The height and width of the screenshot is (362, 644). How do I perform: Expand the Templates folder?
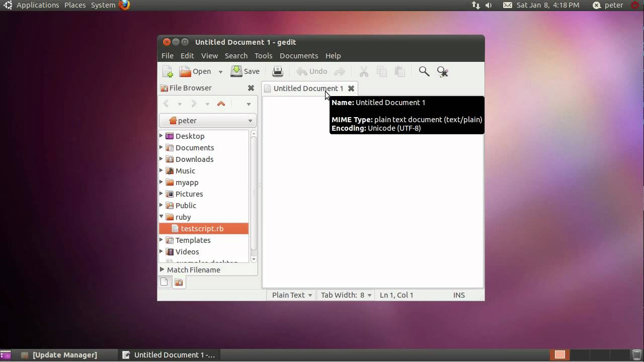tap(162, 240)
